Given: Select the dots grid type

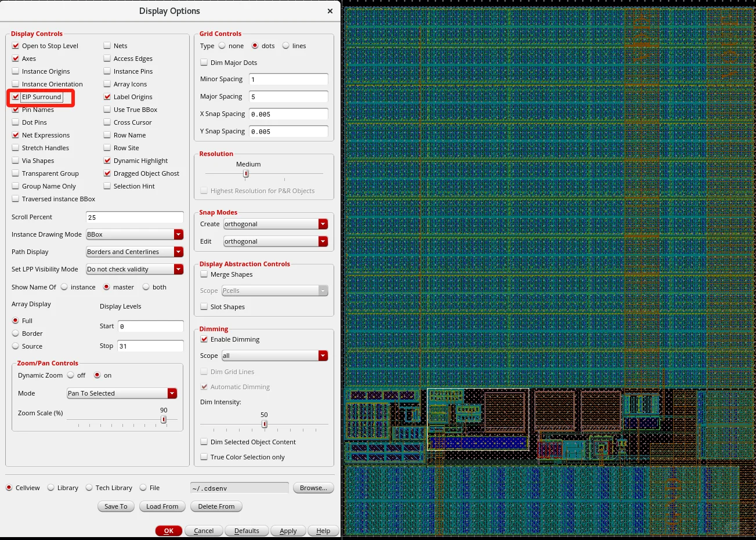Looking at the screenshot, I should tap(255, 46).
